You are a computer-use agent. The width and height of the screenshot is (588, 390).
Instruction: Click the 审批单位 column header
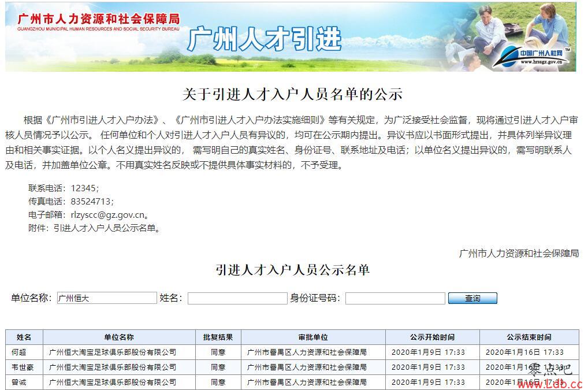point(313,337)
